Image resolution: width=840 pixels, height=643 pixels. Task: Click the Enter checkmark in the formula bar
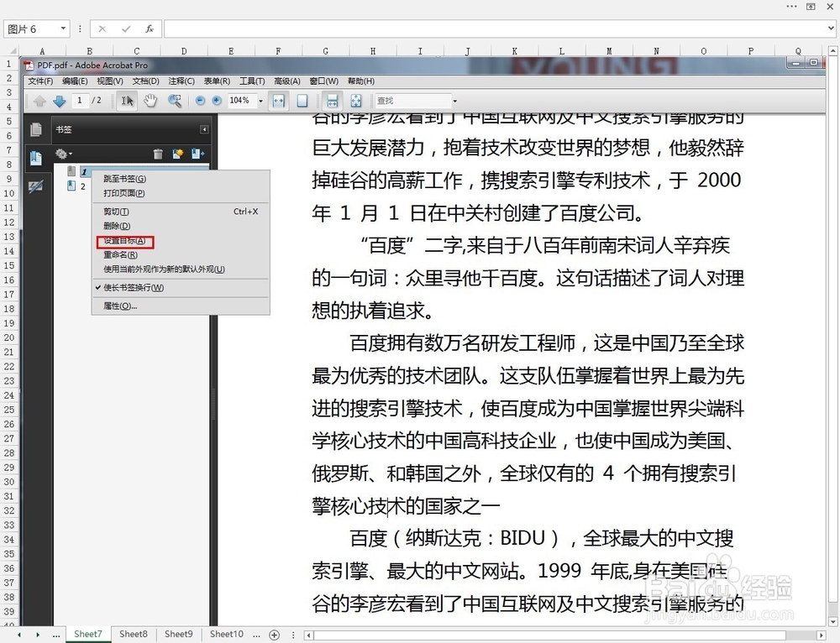coord(126,29)
